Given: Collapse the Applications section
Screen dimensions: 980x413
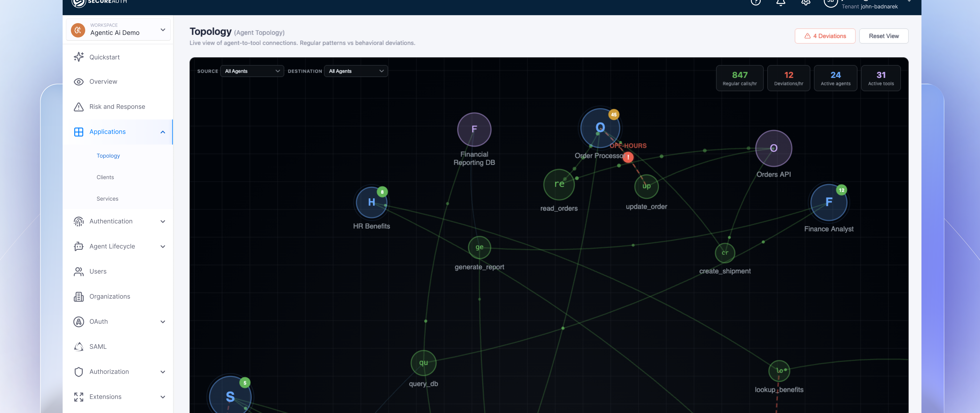Looking at the screenshot, I should [x=163, y=132].
